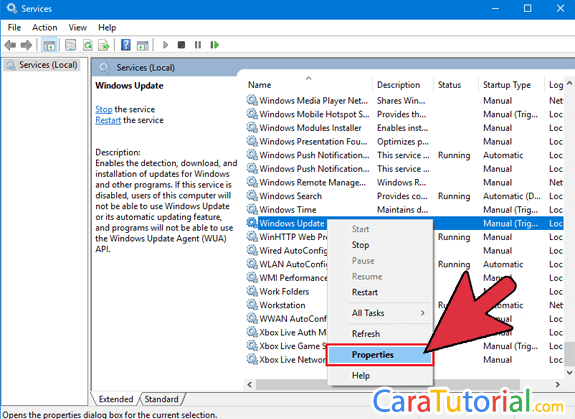This screenshot has width=575, height=419.
Task: Sort by the Name column header
Action: point(308,85)
